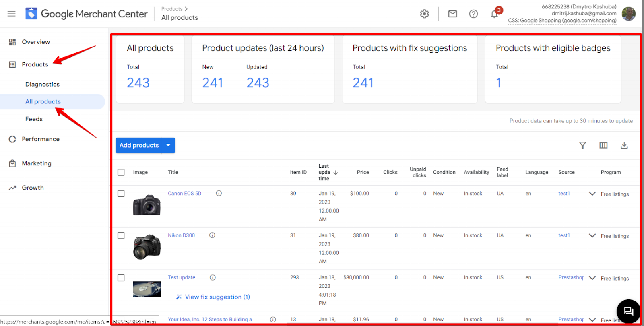644x326 pixels.
Task: Click the eligible badges total 1
Action: pos(499,83)
